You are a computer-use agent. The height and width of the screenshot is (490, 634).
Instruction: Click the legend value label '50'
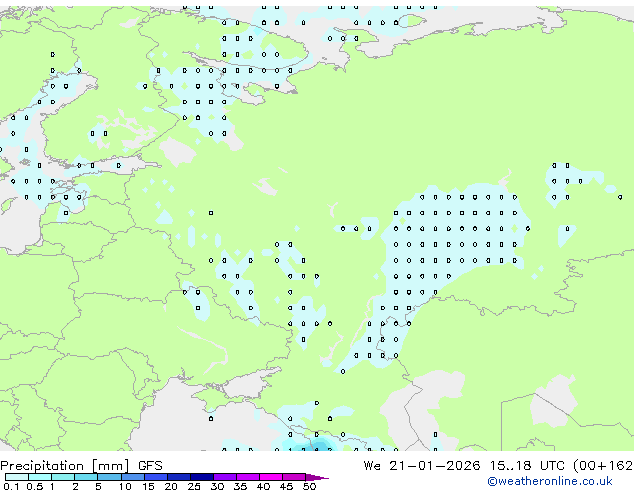pyautogui.click(x=309, y=486)
